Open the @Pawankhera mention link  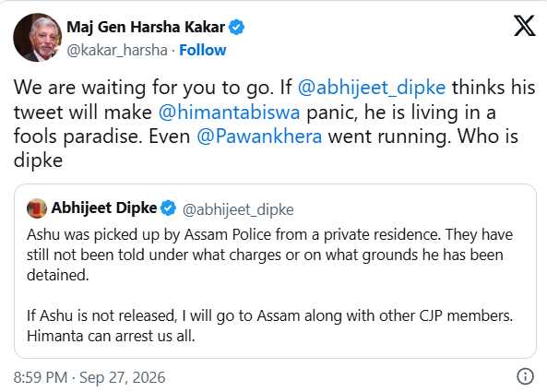[x=259, y=137]
